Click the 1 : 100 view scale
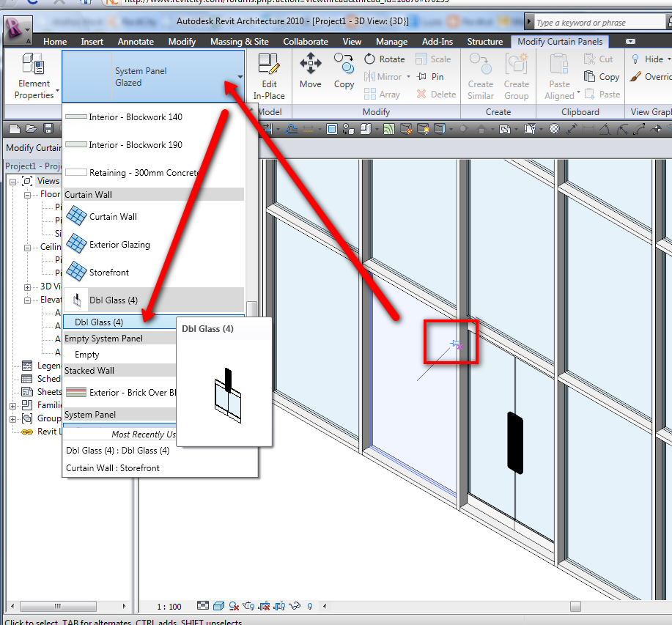This screenshot has height=625, width=672. click(x=169, y=607)
